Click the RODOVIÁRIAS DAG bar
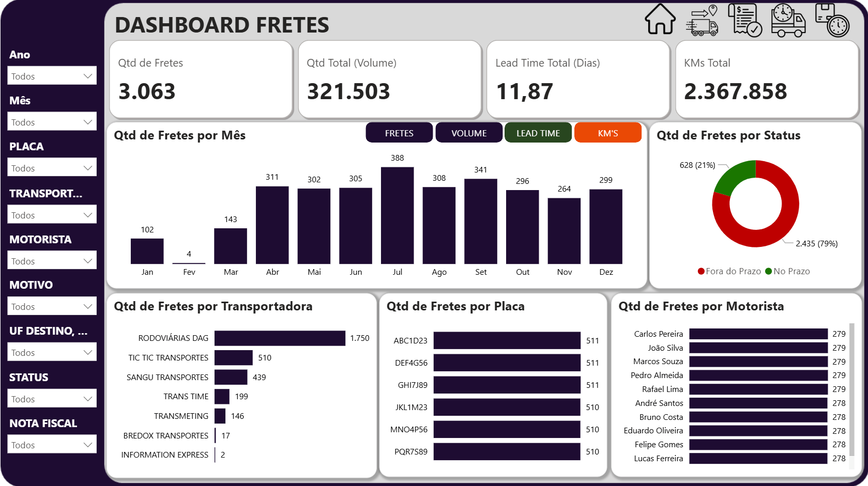Image resolution: width=868 pixels, height=486 pixels. (x=280, y=338)
